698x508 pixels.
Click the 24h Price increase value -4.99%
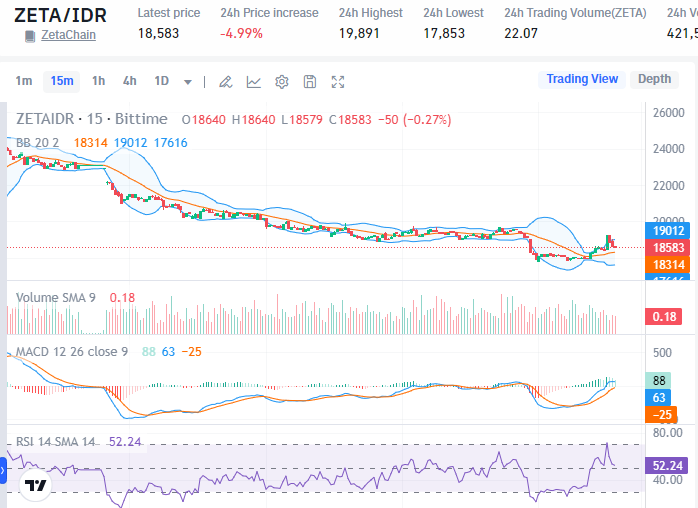[x=241, y=33]
